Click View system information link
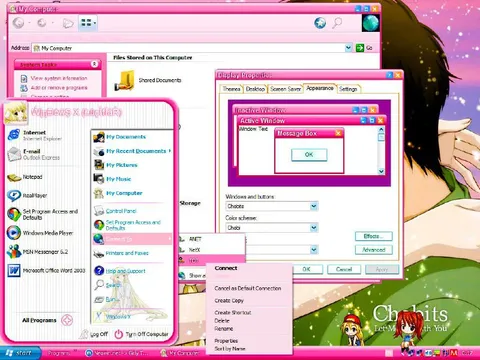 (x=59, y=78)
